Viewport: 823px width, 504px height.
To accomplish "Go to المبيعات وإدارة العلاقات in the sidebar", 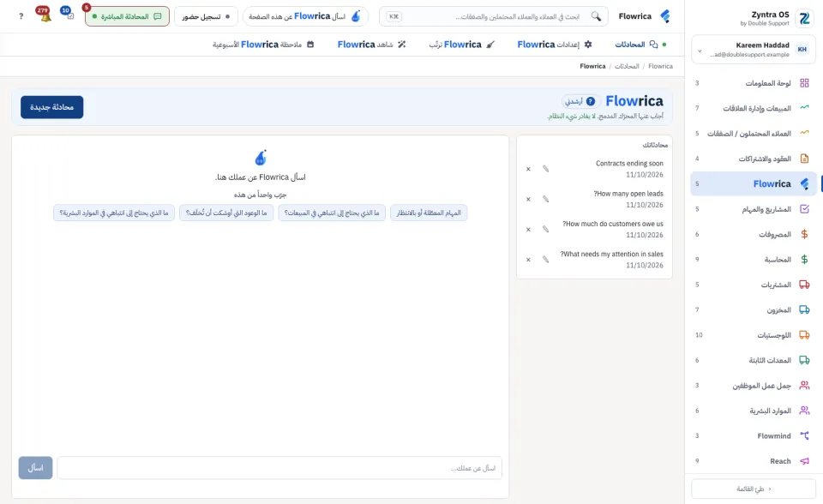I will [x=754, y=108].
